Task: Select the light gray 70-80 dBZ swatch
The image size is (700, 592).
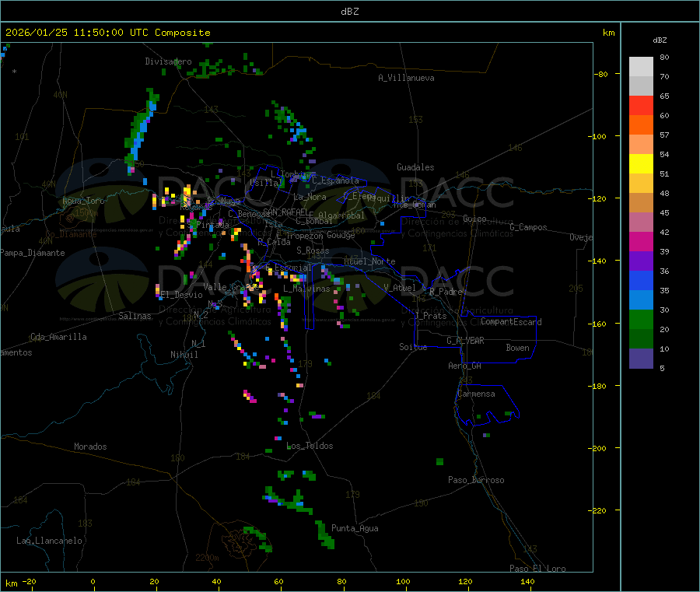Action: tap(641, 67)
